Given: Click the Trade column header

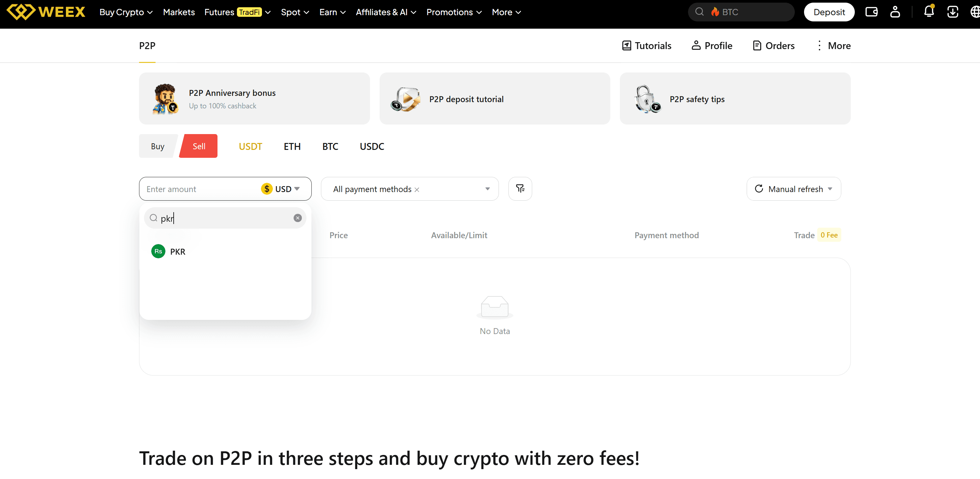Looking at the screenshot, I should pyautogui.click(x=804, y=235).
